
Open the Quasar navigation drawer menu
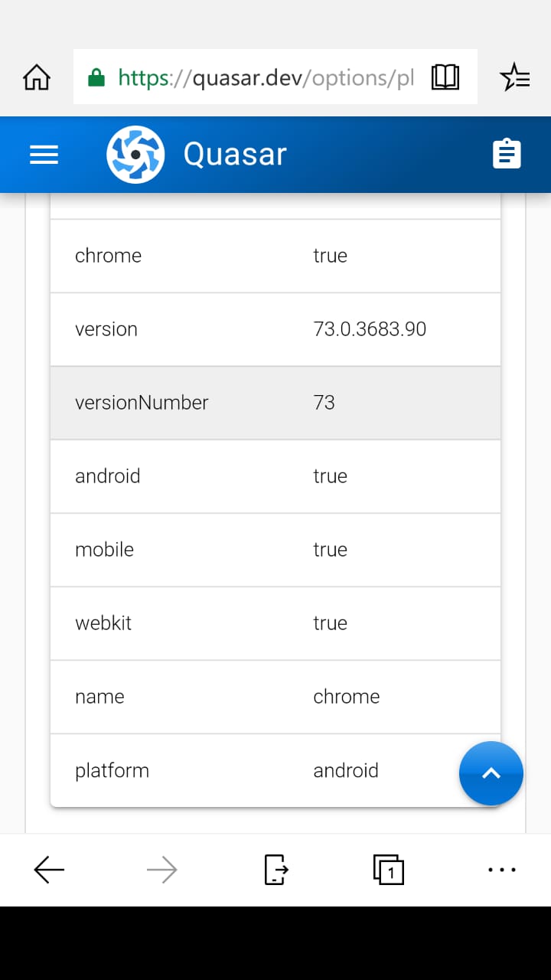[44, 154]
